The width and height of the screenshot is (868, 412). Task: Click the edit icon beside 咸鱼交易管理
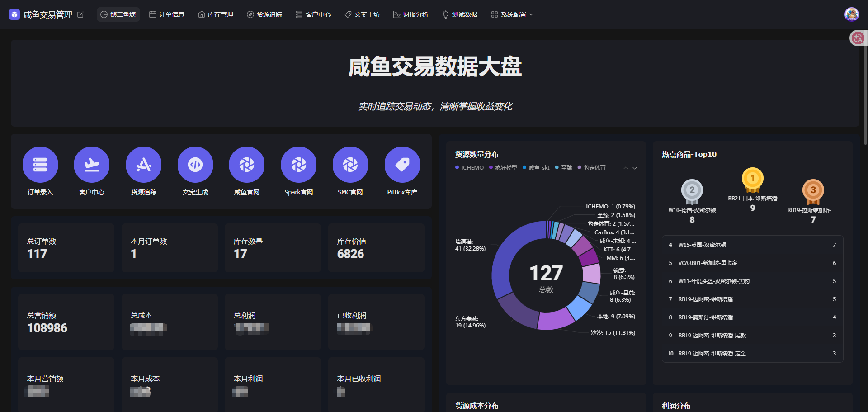click(80, 14)
